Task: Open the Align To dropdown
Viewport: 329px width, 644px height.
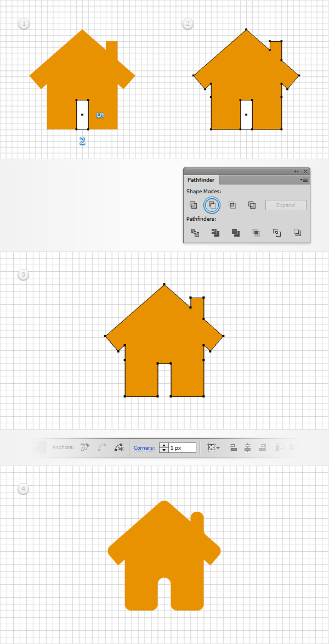Action: tap(213, 447)
